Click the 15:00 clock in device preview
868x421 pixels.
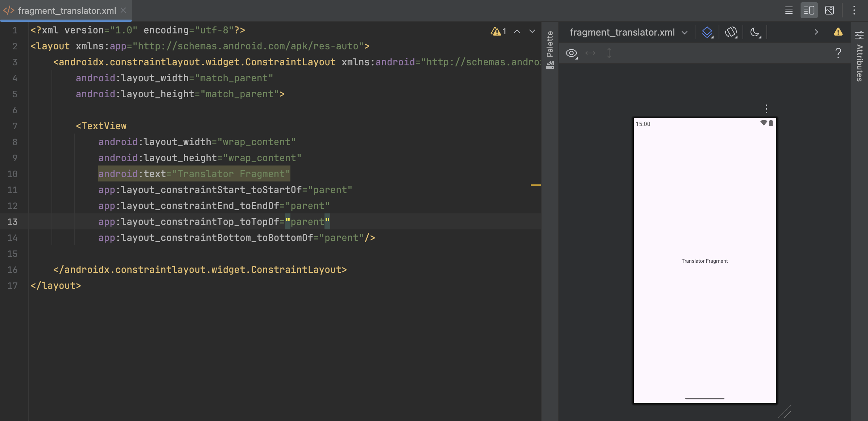click(643, 124)
